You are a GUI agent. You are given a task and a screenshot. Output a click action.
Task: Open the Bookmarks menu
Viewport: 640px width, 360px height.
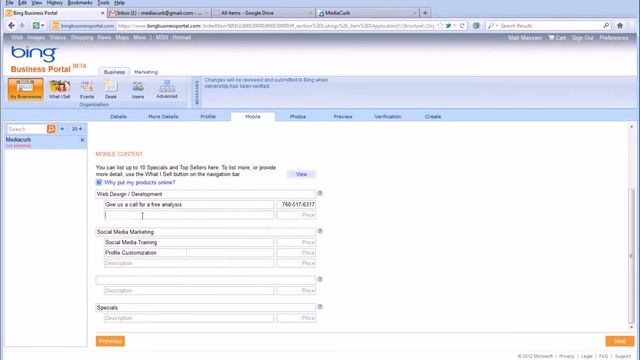click(80, 3)
